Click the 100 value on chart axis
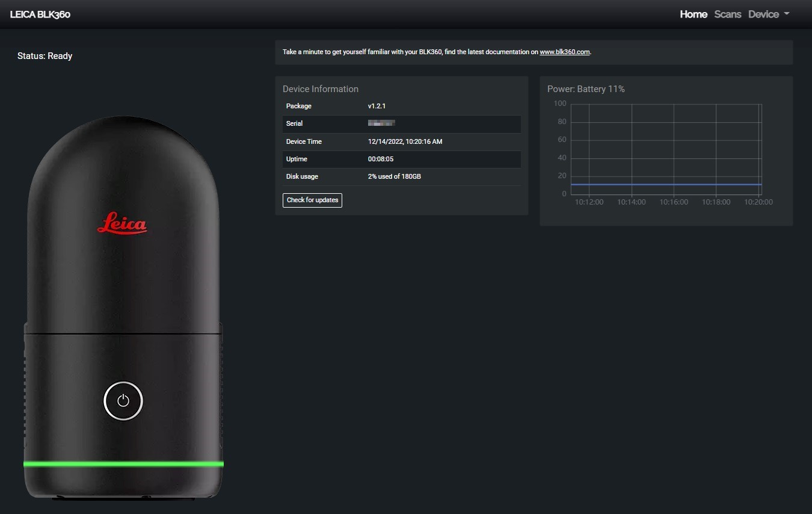Viewport: 812px width, 514px height. 560,104
